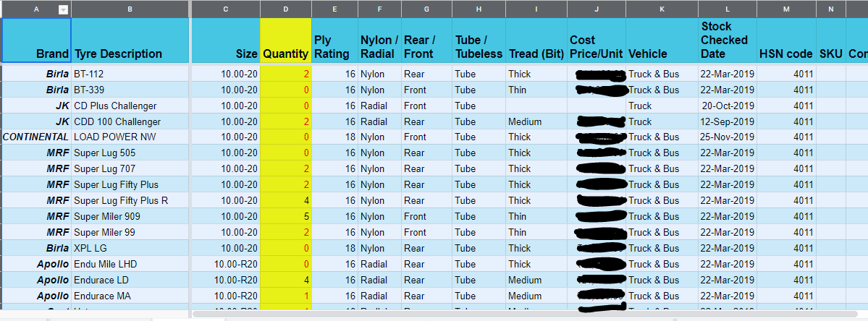Click HSN code "4011" in the BT-112 row
This screenshot has width=868, height=321.
coord(787,74)
